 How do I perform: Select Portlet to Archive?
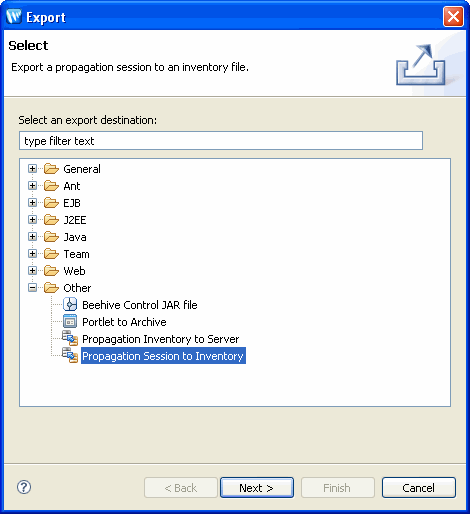pyautogui.click(x=124, y=322)
